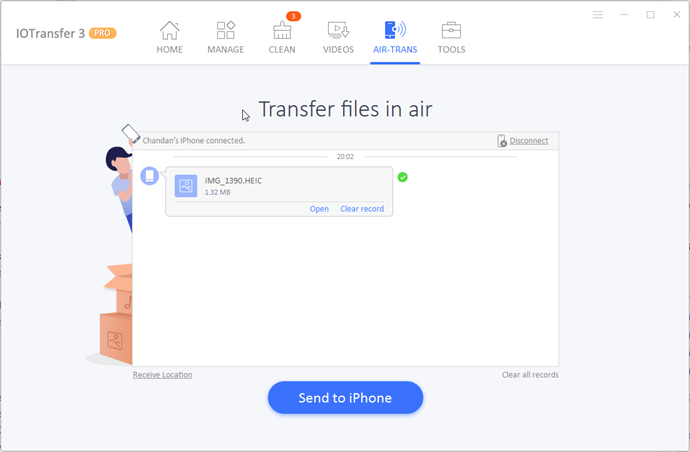The height and width of the screenshot is (452, 690).
Task: Go to the VIDEOS tab
Action: tap(338, 38)
